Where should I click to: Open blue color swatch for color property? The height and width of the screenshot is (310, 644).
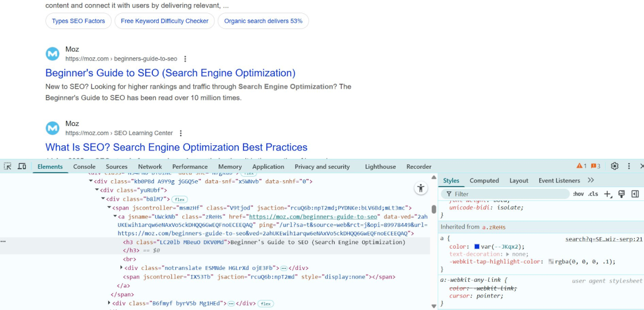[x=477, y=247]
